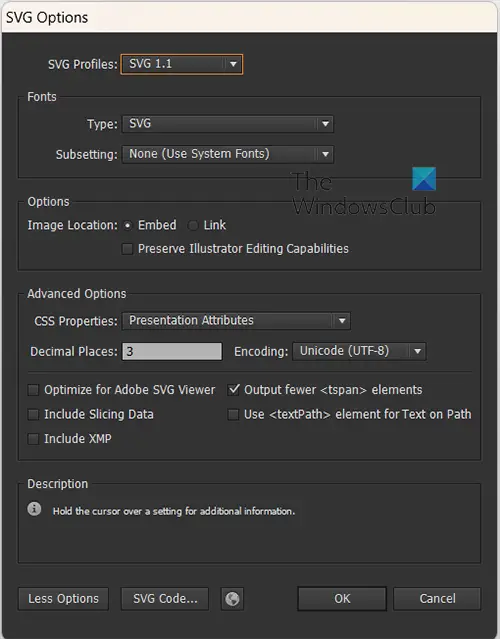Screen dimensions: 500x639
Task: Open the SVG Profiles dropdown
Action: coord(182,64)
